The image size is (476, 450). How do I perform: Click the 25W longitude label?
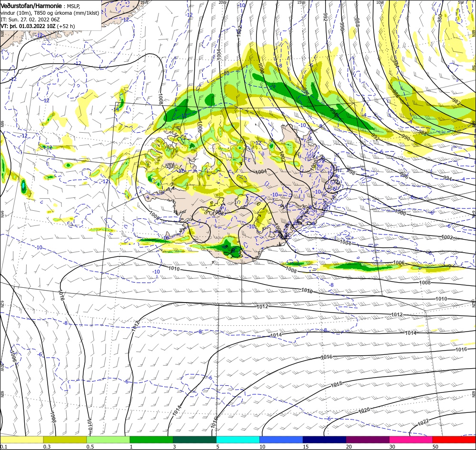coord(144,2)
